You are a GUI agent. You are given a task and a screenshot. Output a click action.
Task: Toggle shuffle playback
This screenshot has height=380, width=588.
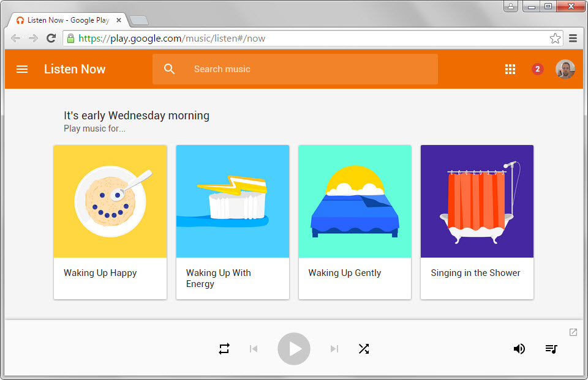coord(364,349)
